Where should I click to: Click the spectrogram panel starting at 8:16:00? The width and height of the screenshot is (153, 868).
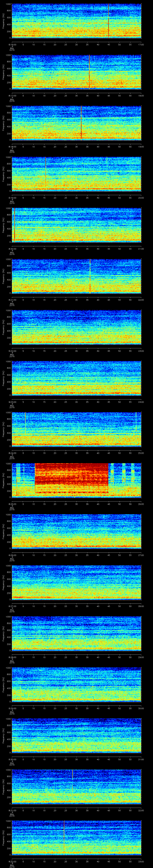(x=76, y=21)
